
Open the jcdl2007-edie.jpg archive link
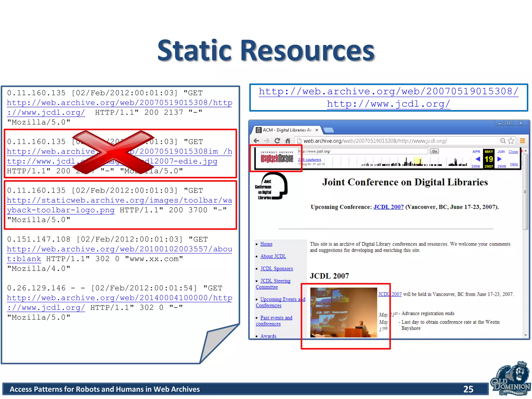pyautogui.click(x=119, y=156)
